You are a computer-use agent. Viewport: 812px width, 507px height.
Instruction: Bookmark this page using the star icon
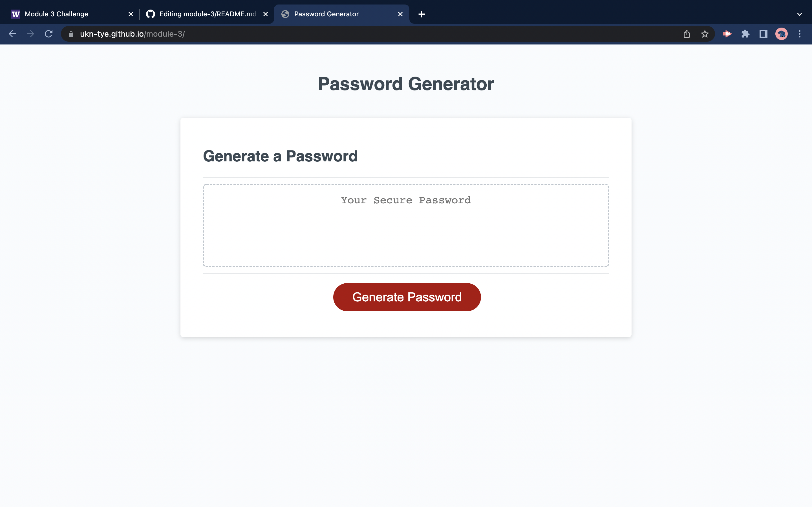704,34
